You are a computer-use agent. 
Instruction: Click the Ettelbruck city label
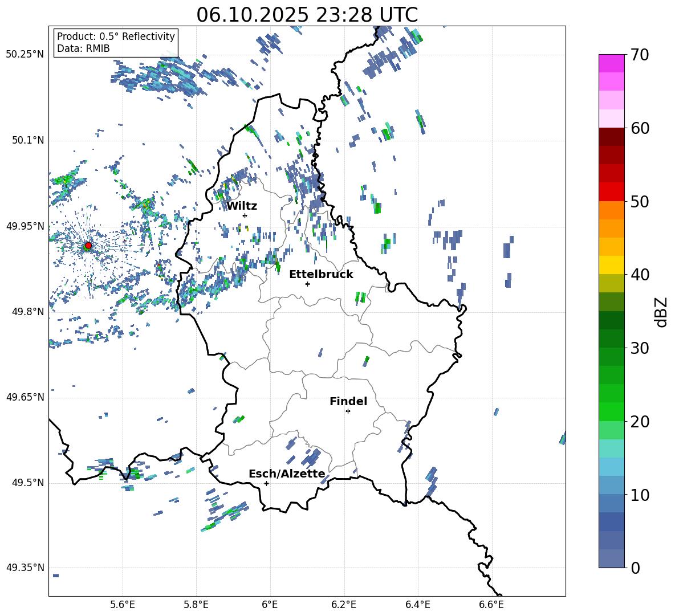click(321, 275)
